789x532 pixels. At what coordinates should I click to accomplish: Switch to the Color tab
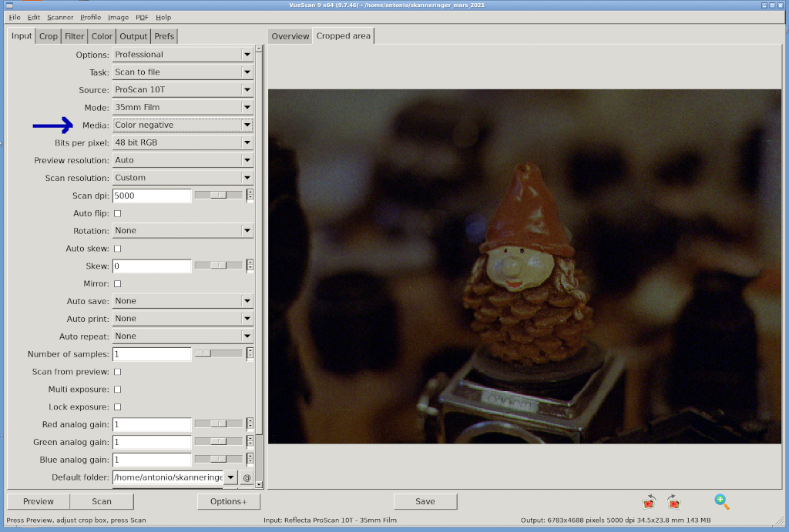[102, 36]
